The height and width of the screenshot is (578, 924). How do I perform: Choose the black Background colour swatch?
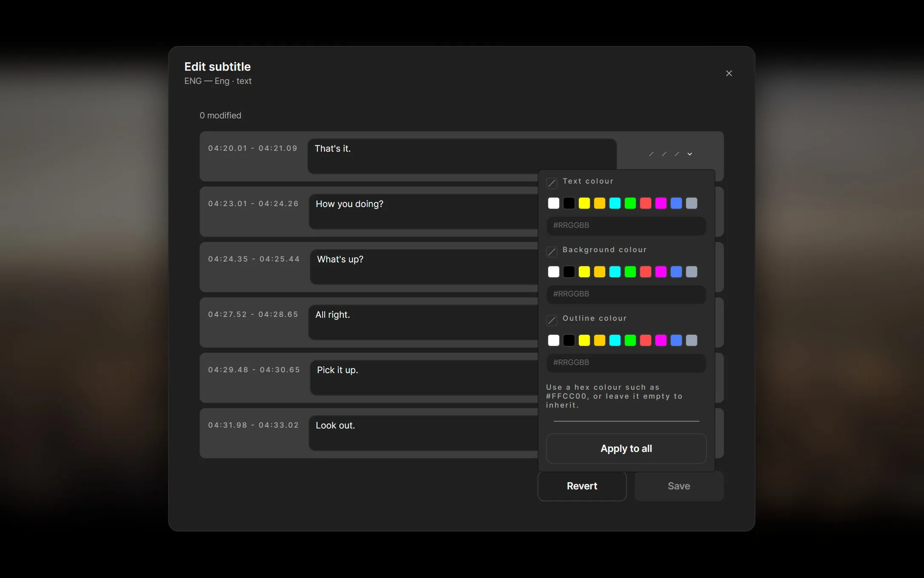[x=569, y=272]
